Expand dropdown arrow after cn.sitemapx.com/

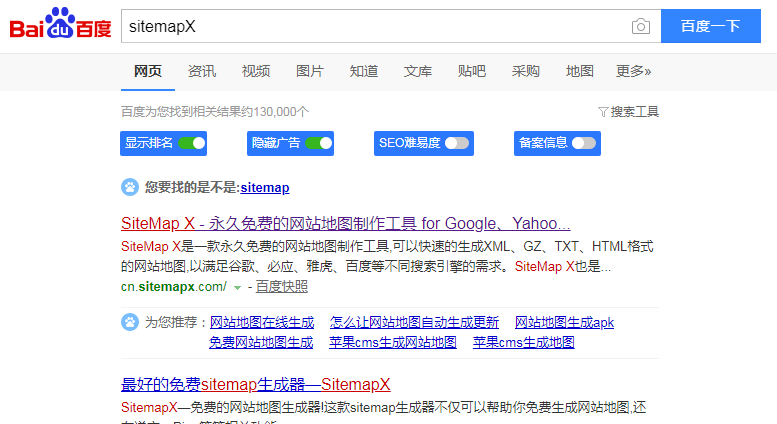click(x=237, y=288)
